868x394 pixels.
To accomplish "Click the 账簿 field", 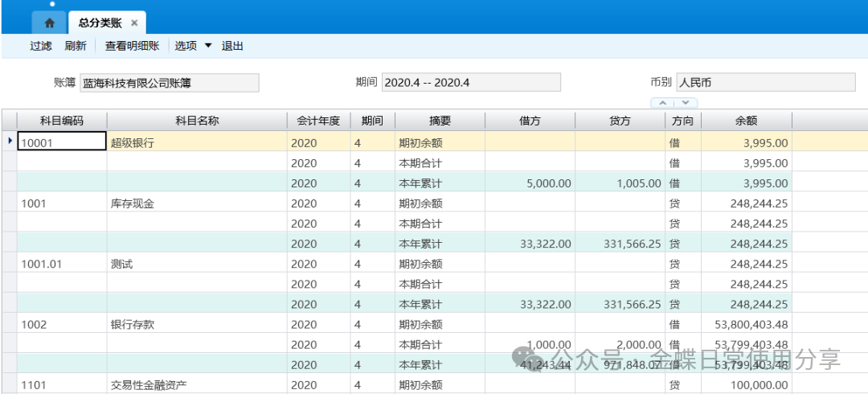I will coord(170,82).
